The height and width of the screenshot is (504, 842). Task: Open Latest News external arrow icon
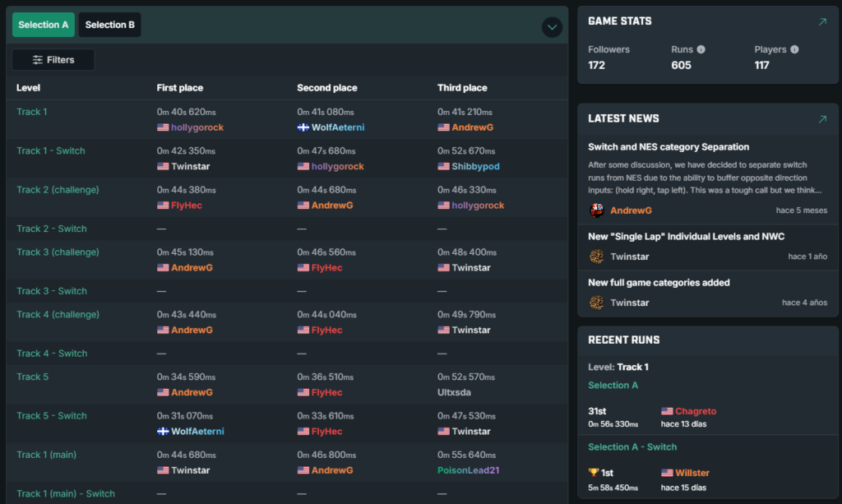pos(822,119)
